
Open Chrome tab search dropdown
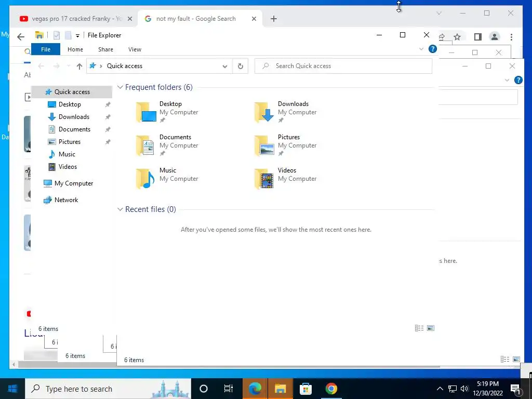(x=438, y=13)
